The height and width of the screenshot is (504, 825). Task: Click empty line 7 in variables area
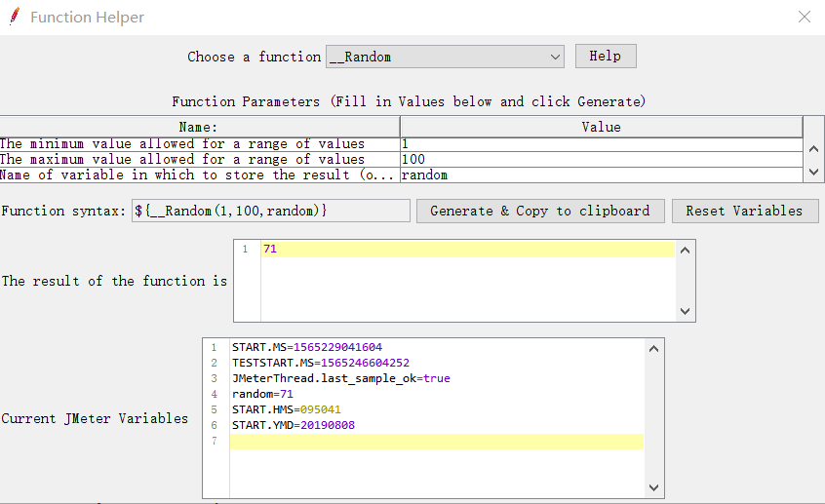(436, 442)
